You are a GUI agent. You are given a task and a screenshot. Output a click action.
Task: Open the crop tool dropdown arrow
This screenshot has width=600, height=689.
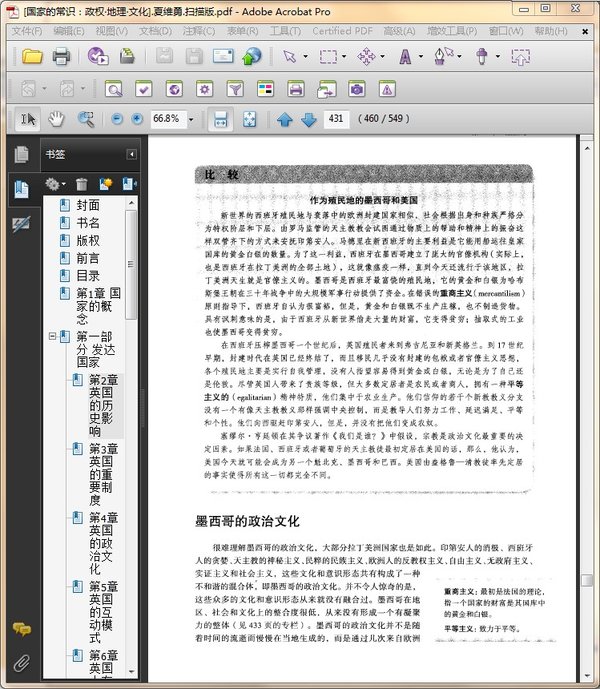coord(344,56)
